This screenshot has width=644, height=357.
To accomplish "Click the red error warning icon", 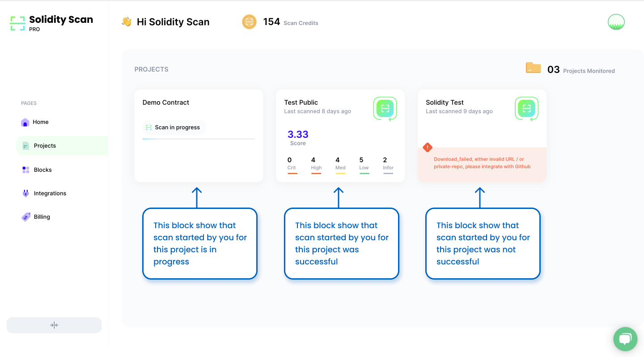I will (428, 147).
